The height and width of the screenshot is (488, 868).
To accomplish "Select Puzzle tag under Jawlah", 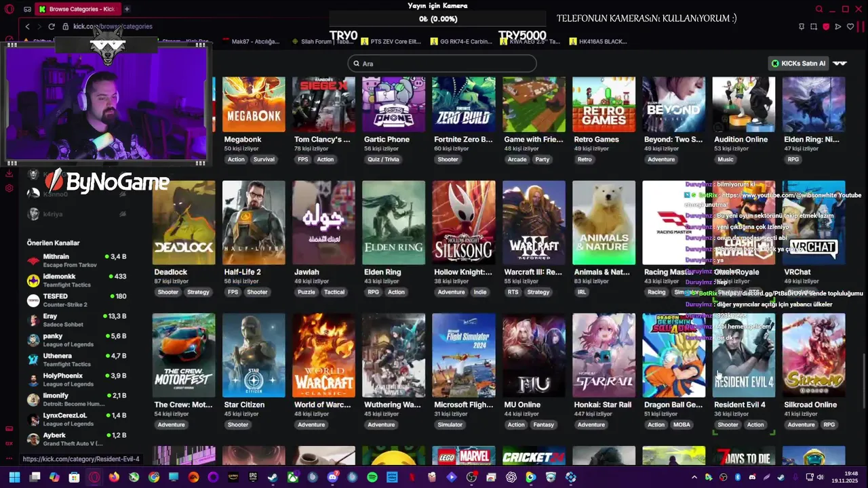I will pos(306,292).
